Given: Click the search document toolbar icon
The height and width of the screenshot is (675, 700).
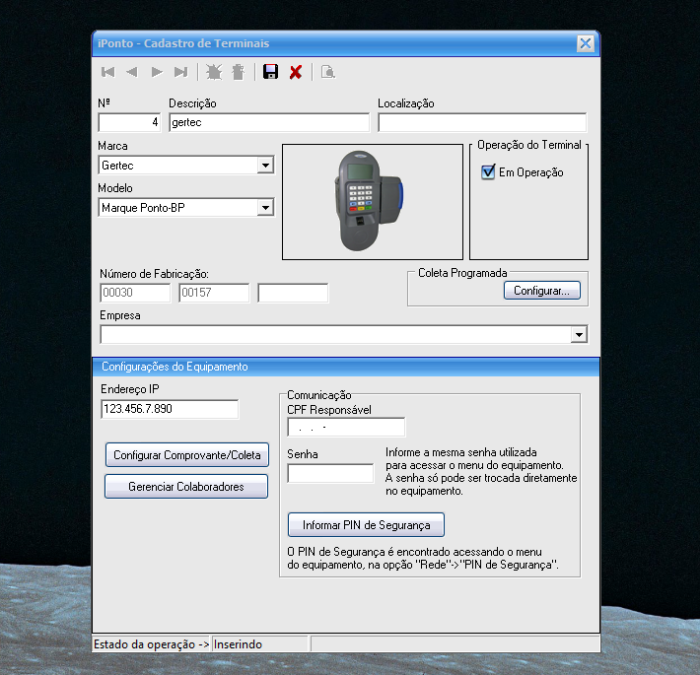Looking at the screenshot, I should (328, 72).
